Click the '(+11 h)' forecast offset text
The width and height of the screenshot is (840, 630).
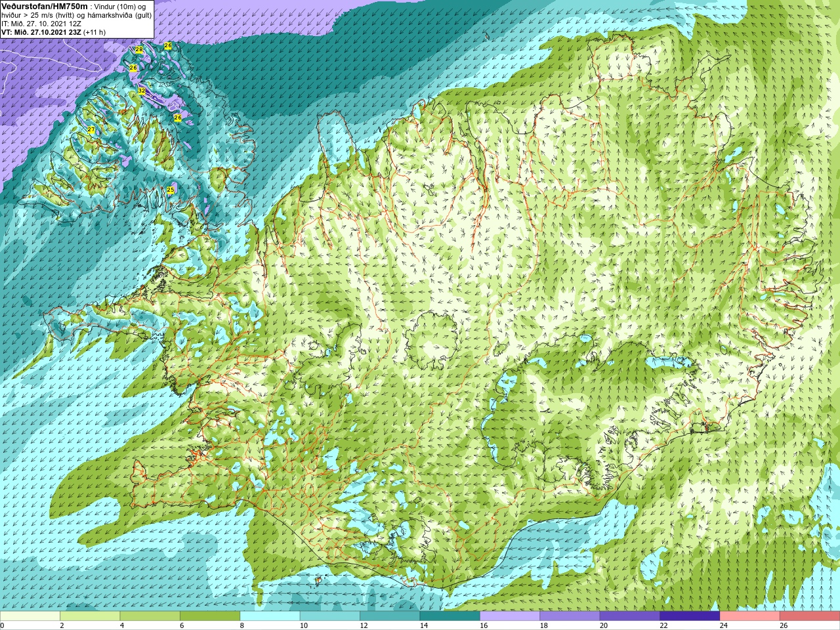(94, 32)
